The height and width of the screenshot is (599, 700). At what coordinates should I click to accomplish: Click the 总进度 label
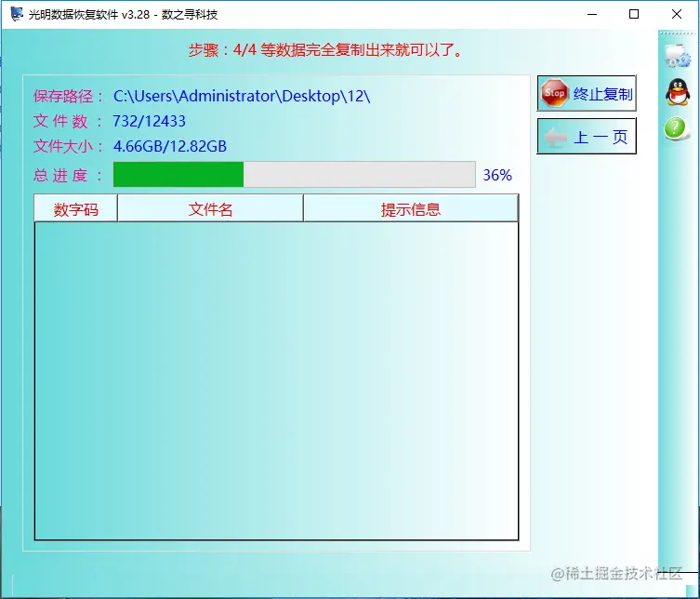(68, 175)
